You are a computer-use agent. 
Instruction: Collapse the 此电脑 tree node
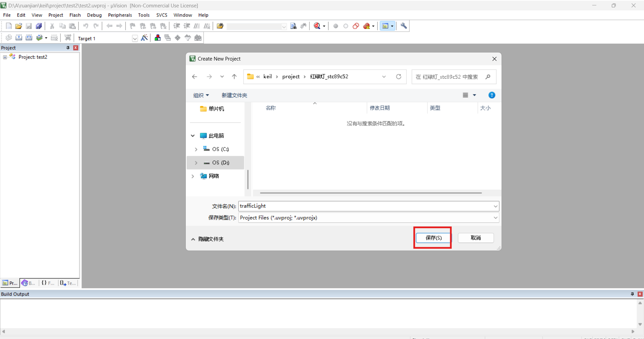(x=193, y=136)
